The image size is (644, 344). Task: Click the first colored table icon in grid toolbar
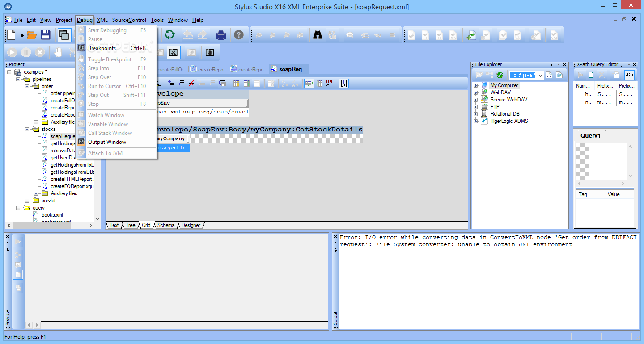pos(236,83)
